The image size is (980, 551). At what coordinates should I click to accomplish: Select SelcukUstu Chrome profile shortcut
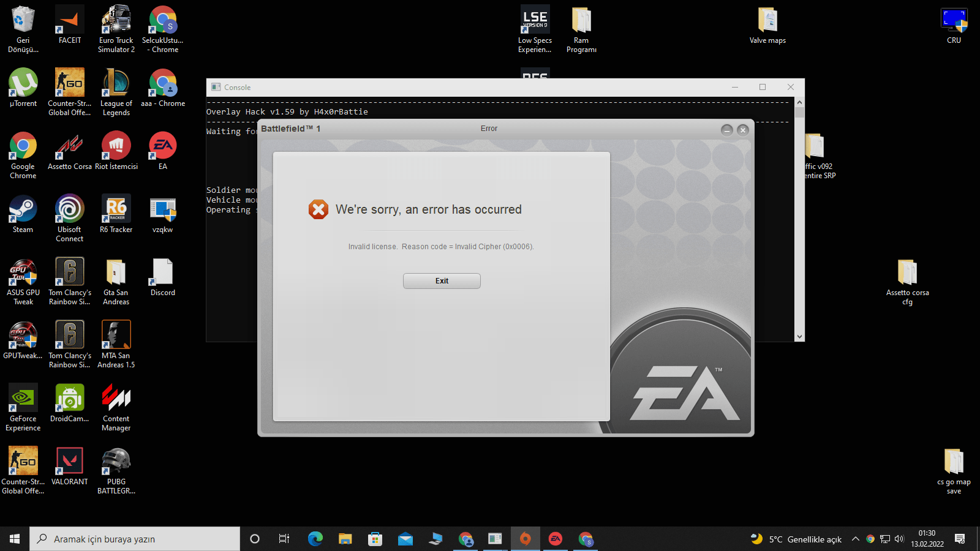tap(163, 29)
